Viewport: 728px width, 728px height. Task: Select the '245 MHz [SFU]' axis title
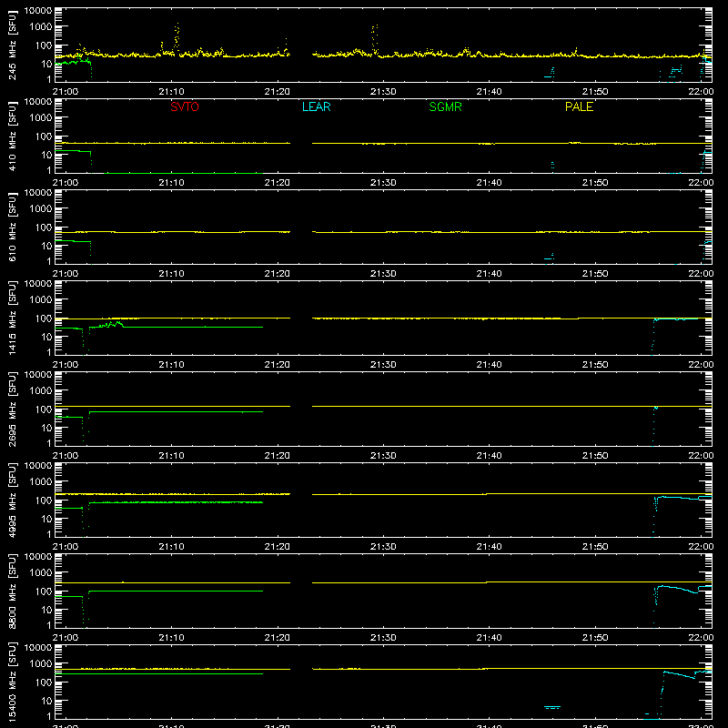click(x=13, y=45)
